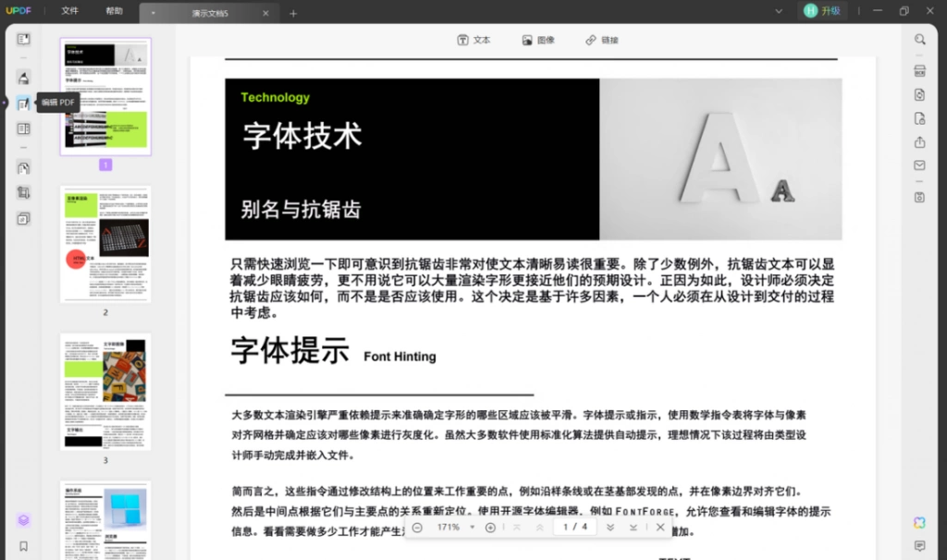Open the OCR recognition icon

(x=919, y=70)
